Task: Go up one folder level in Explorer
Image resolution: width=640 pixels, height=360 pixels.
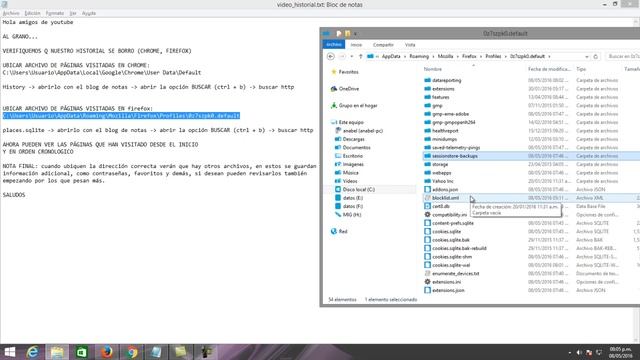Action: coord(360,56)
